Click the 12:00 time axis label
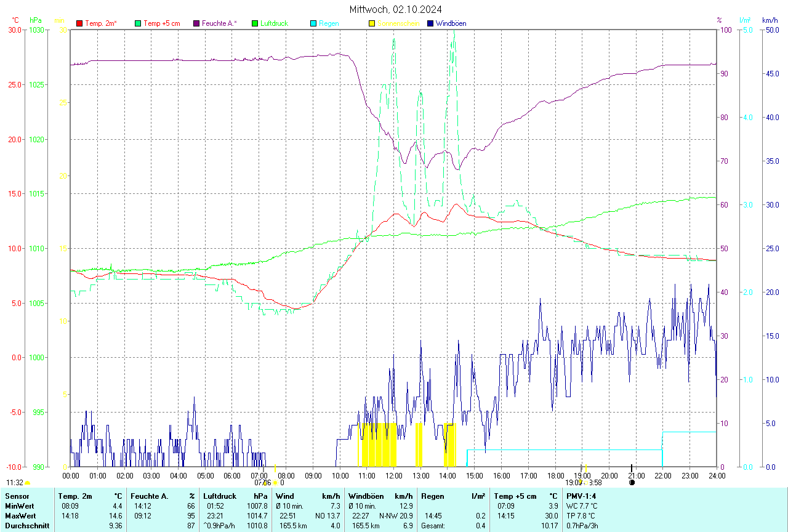 (394, 475)
